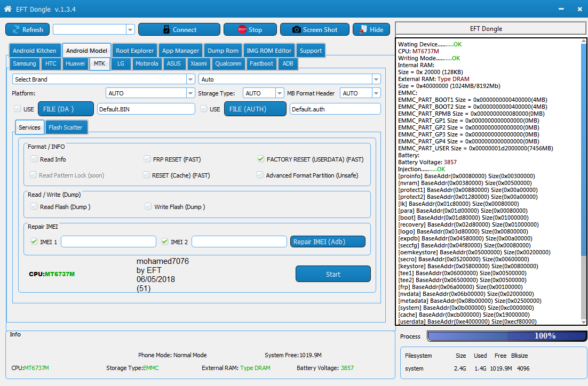Image resolution: width=588 pixels, height=386 pixels.
Task: Check USE box beside FILE (DA)
Action: click(x=17, y=109)
